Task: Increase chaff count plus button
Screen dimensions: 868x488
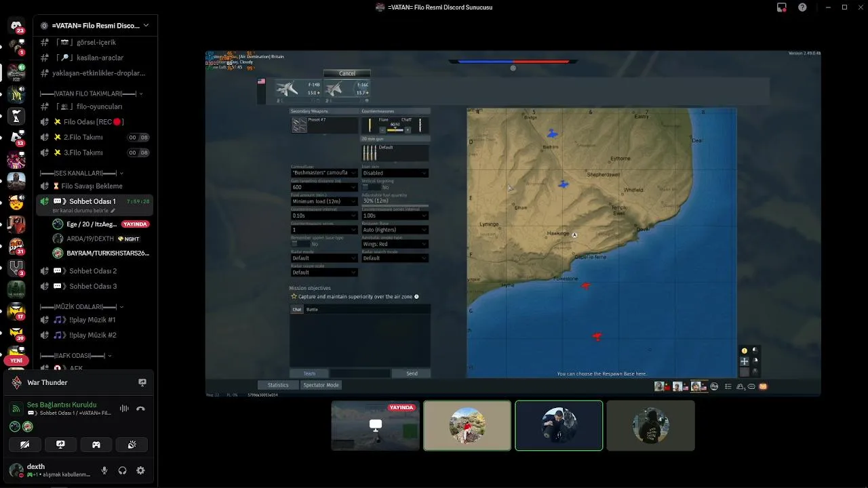Action: tap(408, 130)
